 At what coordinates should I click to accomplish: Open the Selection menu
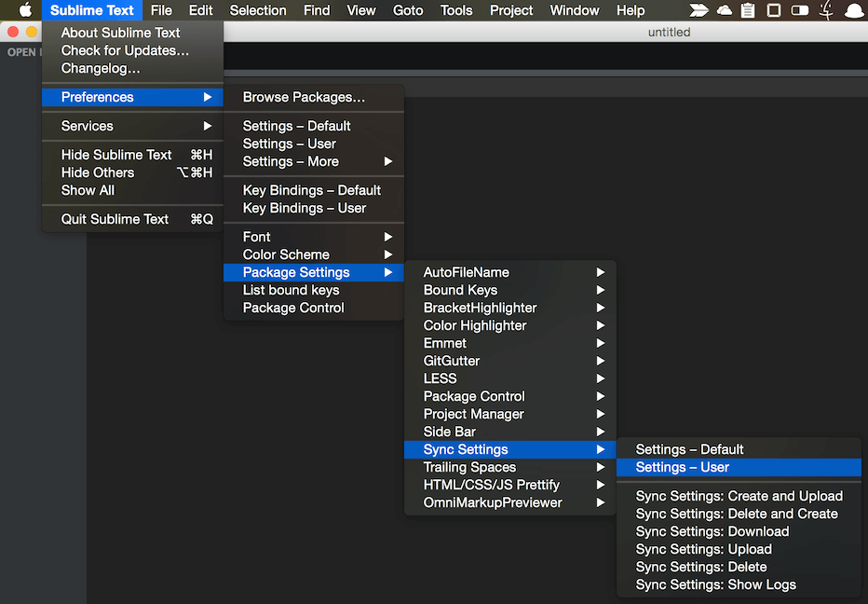coord(258,10)
